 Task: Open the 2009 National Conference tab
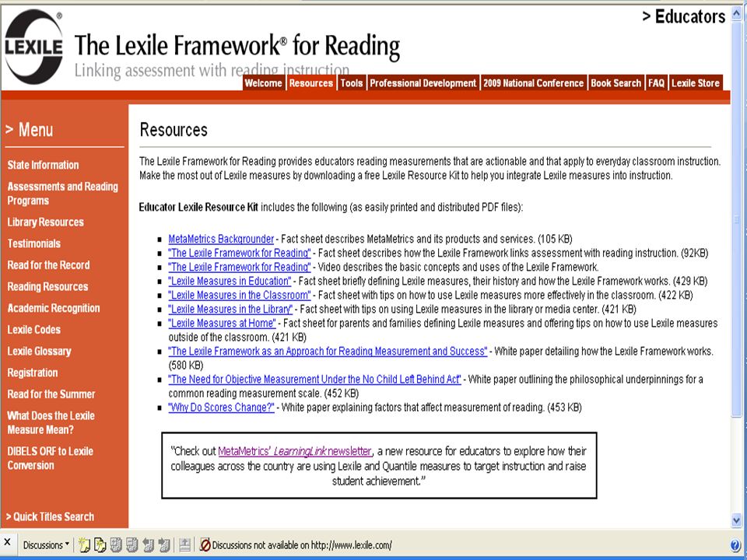534,83
